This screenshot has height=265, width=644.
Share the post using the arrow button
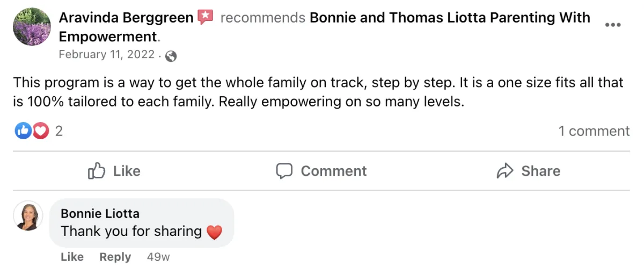pos(529,171)
